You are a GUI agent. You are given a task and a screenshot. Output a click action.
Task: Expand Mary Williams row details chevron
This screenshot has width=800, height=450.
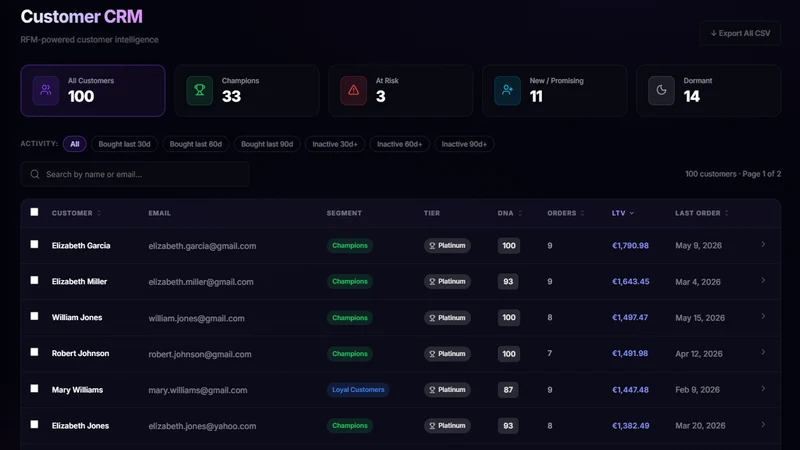763,389
